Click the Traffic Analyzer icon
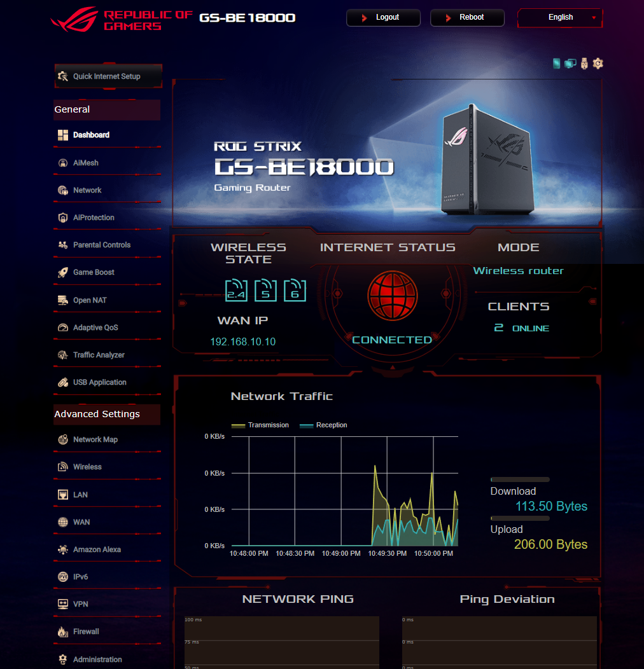The width and height of the screenshot is (644, 669). click(x=63, y=355)
